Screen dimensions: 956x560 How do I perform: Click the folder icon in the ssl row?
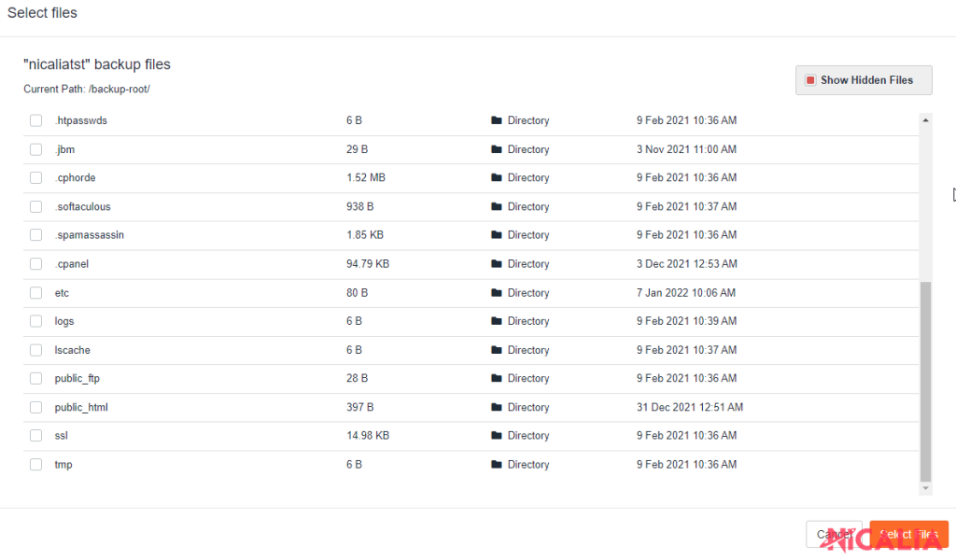[x=497, y=435]
